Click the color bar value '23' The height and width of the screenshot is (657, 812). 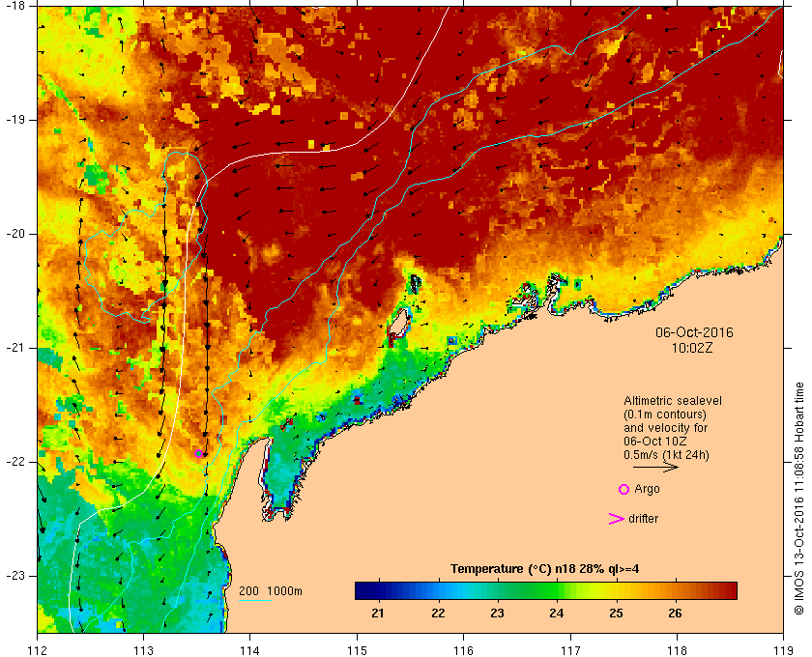[497, 613]
